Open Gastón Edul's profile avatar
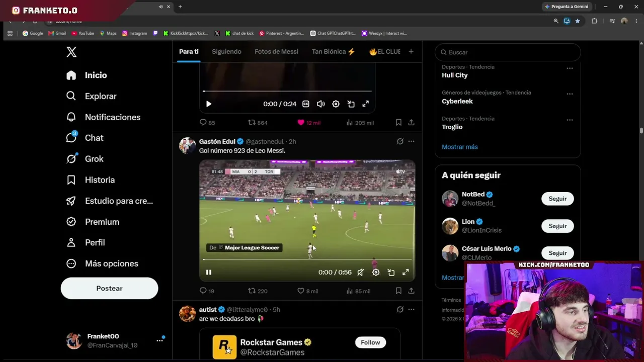This screenshot has width=644, height=362. [x=188, y=145]
